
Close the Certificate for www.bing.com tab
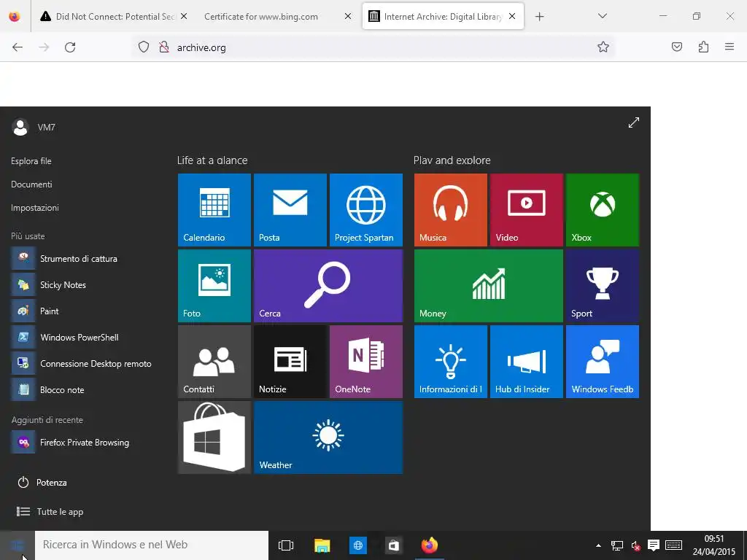[x=348, y=17]
